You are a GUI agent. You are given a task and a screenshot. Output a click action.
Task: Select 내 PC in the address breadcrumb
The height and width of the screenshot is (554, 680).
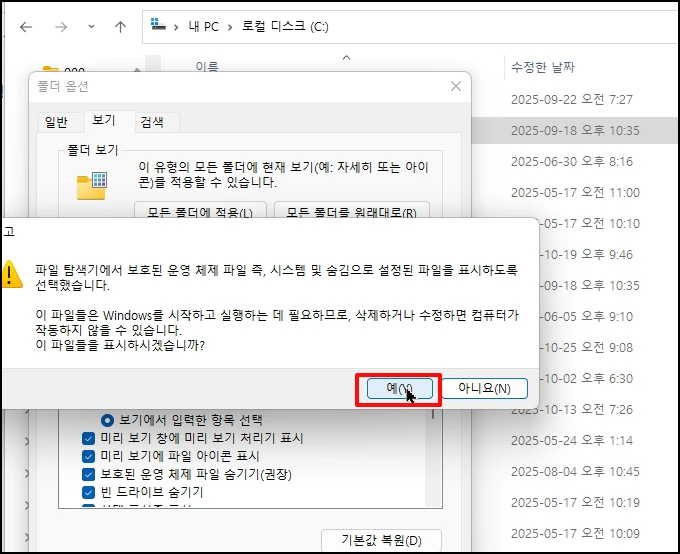(203, 27)
